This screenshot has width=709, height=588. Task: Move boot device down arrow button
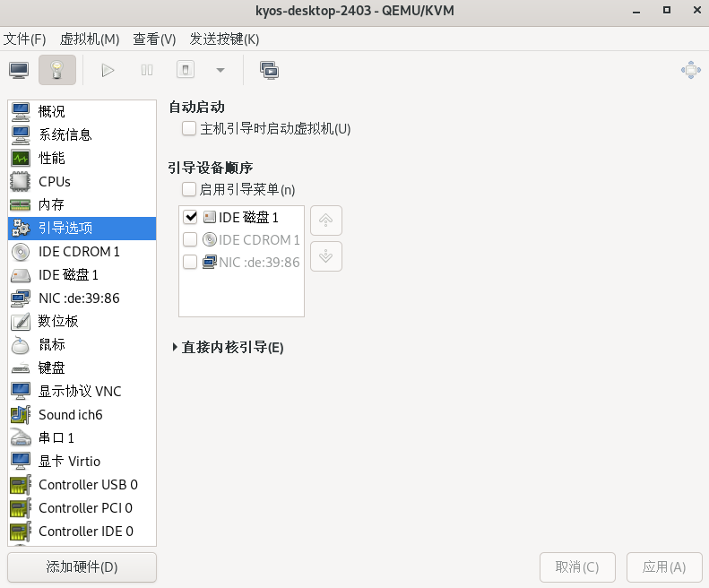pos(326,256)
